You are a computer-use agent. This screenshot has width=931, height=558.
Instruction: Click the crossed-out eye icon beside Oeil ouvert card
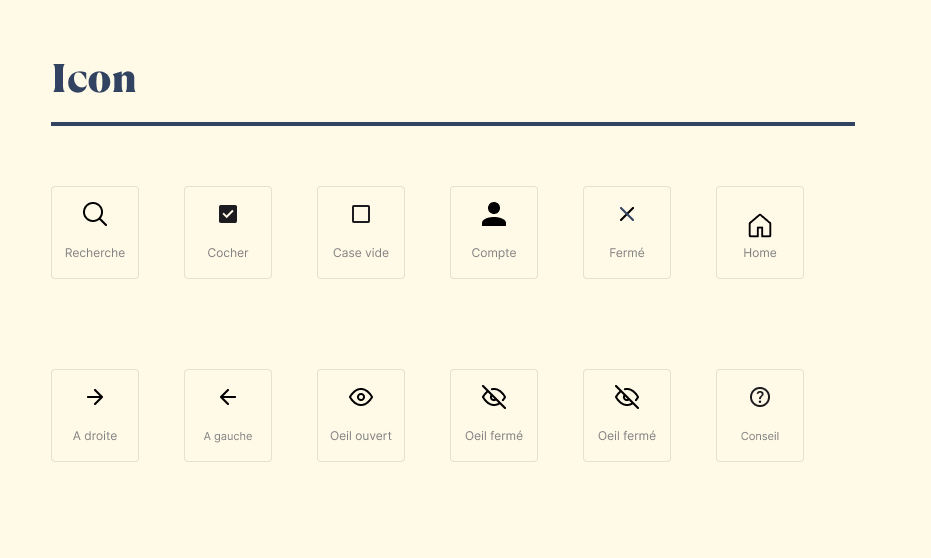[x=494, y=397]
